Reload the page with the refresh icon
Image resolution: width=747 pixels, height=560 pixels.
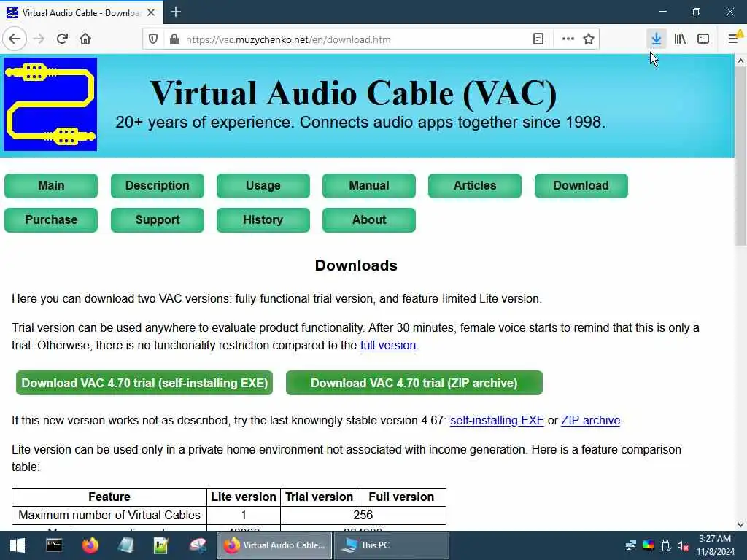(62, 39)
